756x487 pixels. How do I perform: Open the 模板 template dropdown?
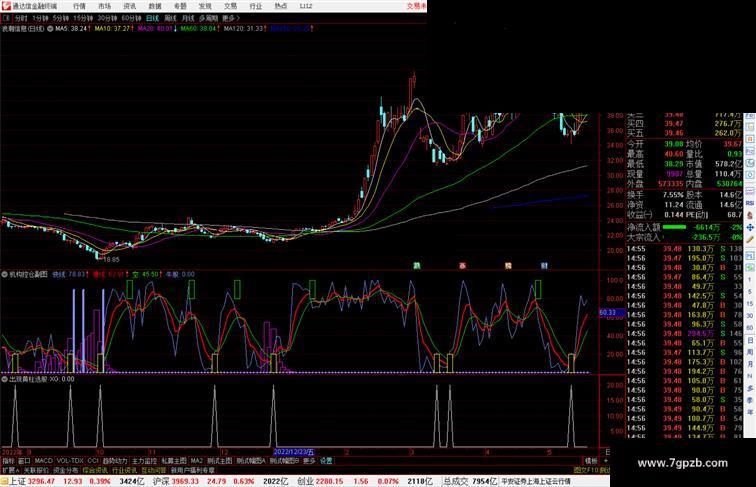[x=591, y=461]
